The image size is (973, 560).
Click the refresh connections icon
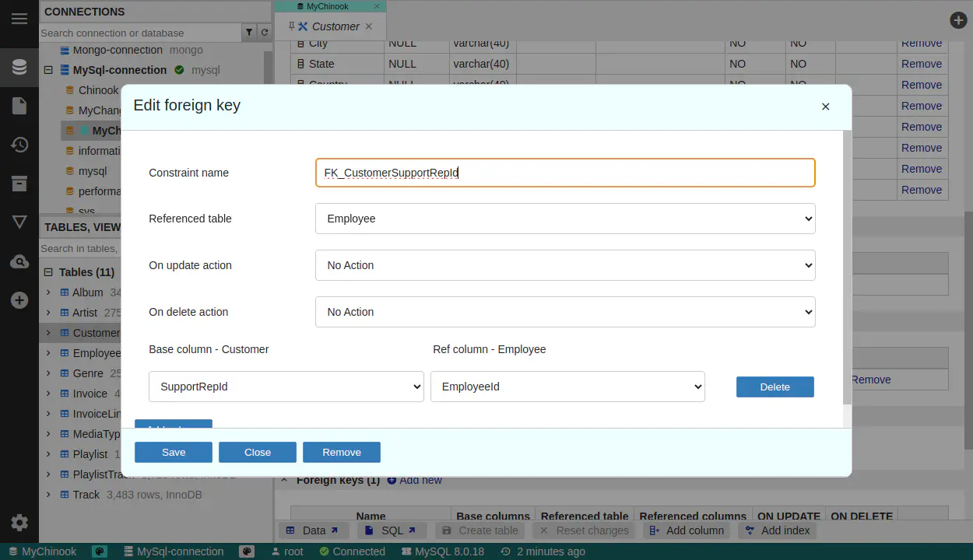pyautogui.click(x=265, y=33)
